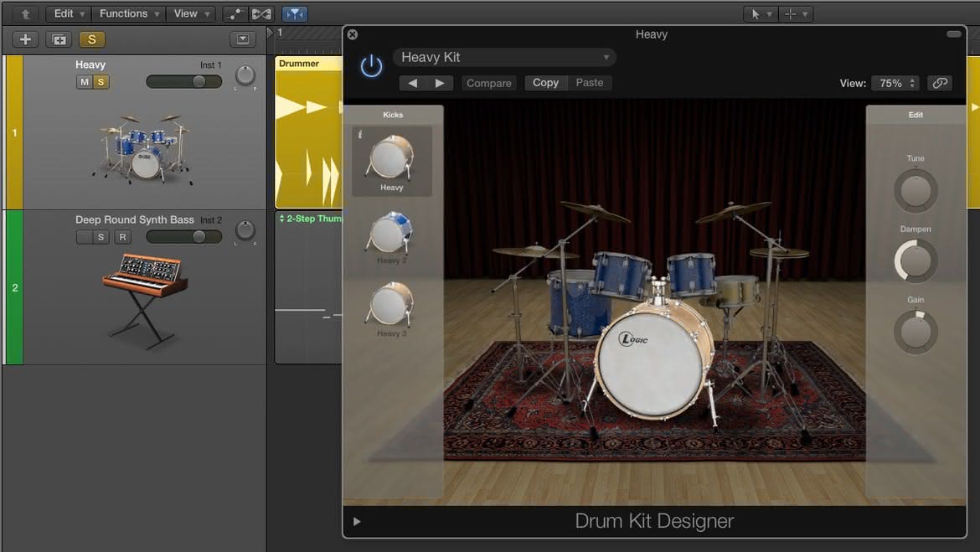The height and width of the screenshot is (552, 980).
Task: Open the pointer tool menu
Action: click(x=761, y=13)
